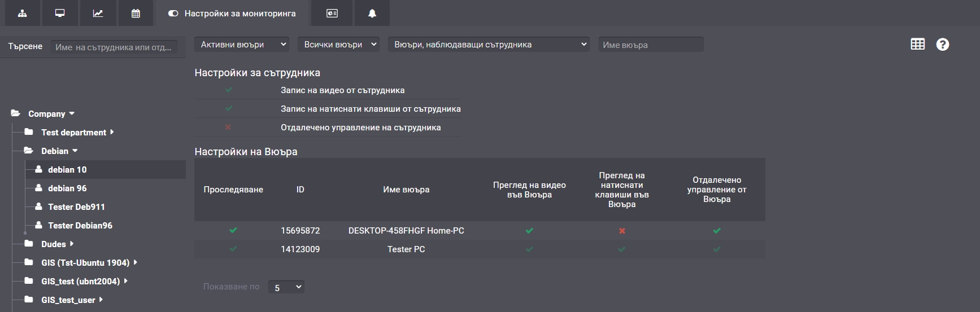This screenshot has height=312, width=980.
Task: Click the user icon beside Tester Deb911
Action: 38,206
